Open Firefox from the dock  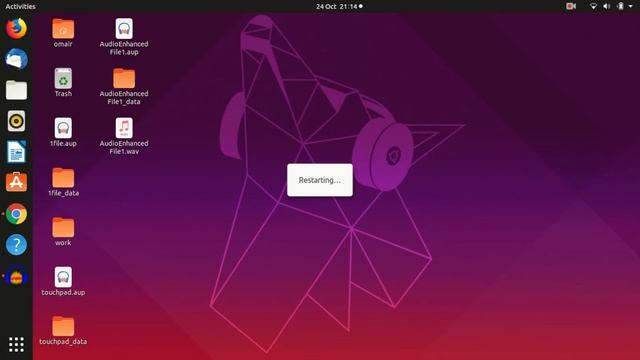16,28
